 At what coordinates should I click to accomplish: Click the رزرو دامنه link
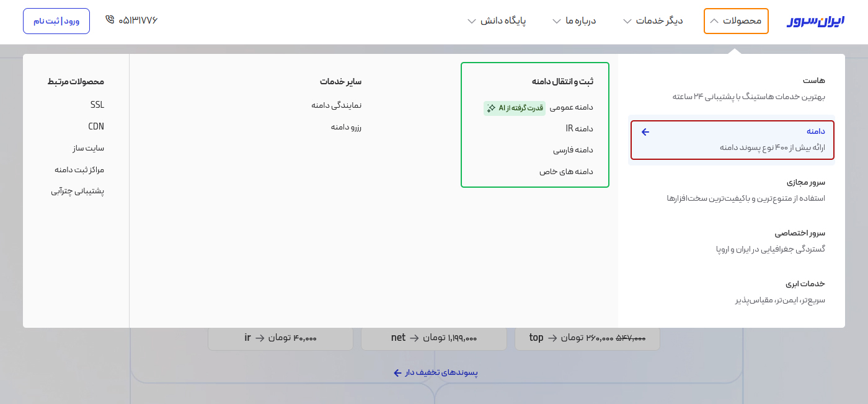pyautogui.click(x=346, y=127)
